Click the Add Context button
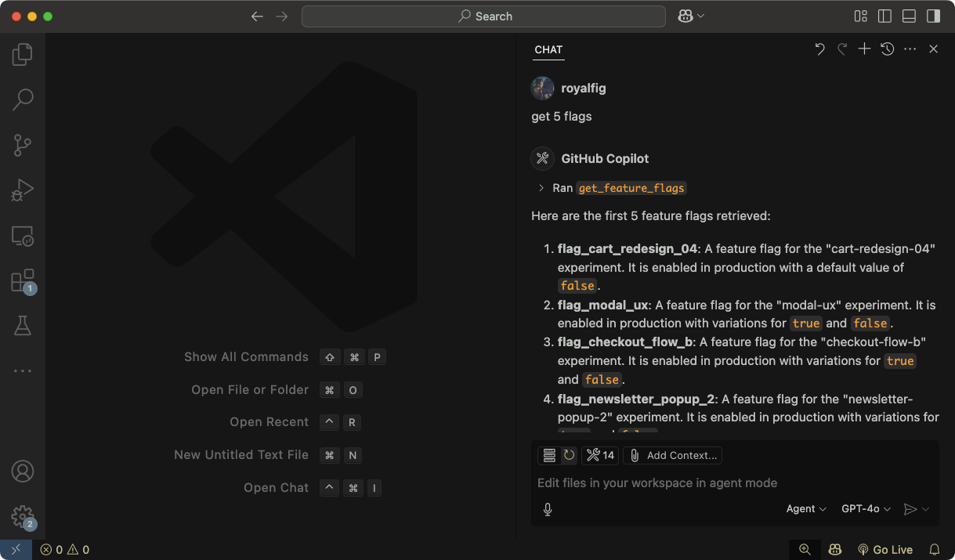955x560 pixels. (x=673, y=455)
